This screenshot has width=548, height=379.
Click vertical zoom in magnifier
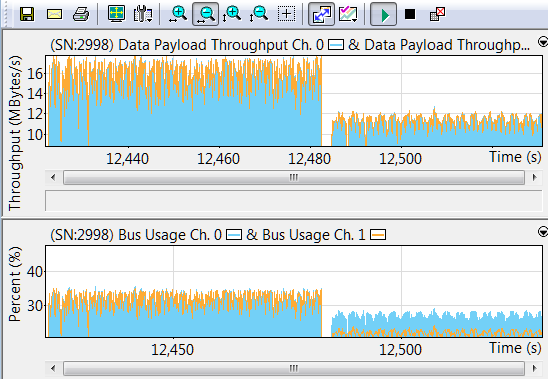pos(231,14)
